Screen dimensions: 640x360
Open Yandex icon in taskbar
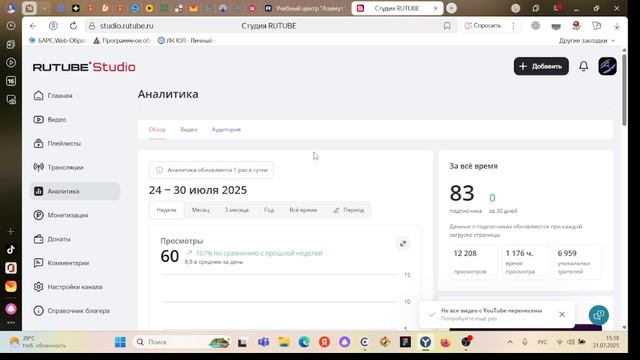324,342
